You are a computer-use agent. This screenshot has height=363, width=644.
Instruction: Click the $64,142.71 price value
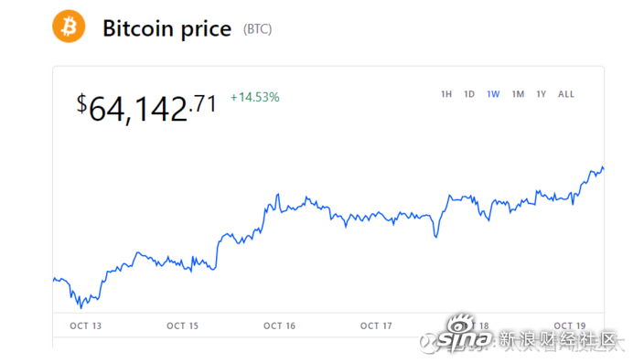(146, 109)
